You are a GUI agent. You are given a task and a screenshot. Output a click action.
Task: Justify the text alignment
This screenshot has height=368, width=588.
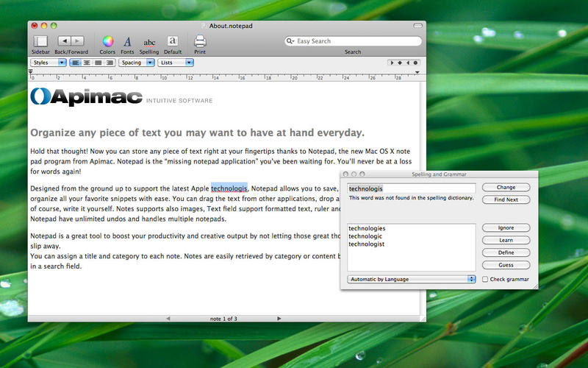point(98,63)
